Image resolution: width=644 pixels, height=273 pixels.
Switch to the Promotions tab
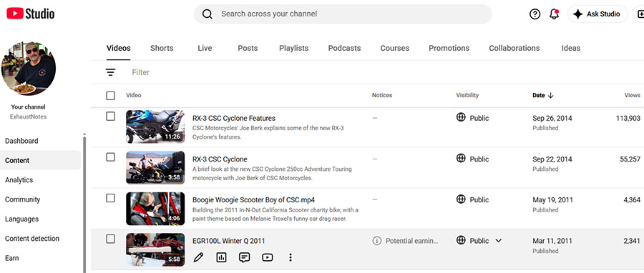pyautogui.click(x=449, y=48)
